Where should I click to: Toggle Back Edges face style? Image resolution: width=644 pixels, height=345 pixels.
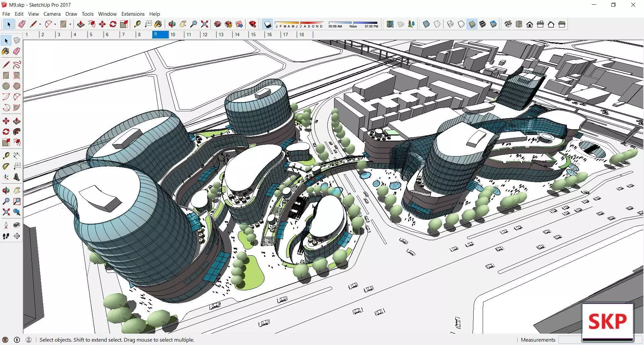[437, 24]
